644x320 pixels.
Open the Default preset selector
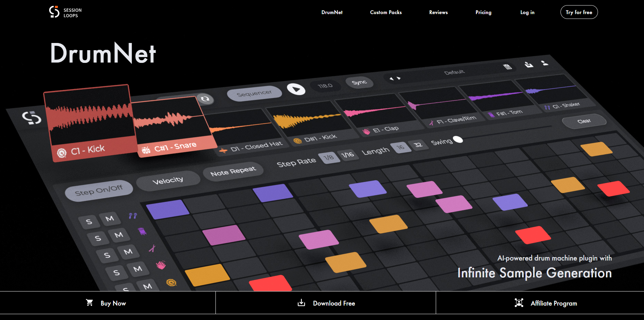click(454, 72)
